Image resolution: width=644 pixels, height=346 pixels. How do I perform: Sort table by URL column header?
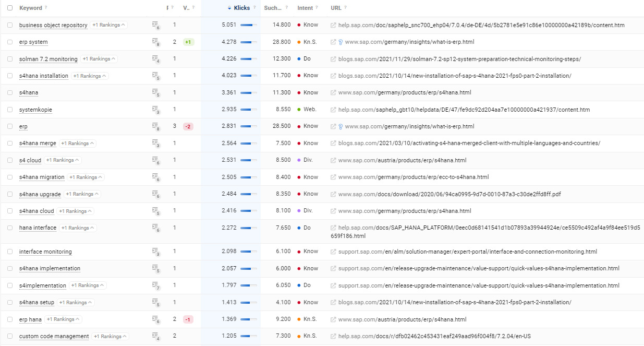coord(336,8)
